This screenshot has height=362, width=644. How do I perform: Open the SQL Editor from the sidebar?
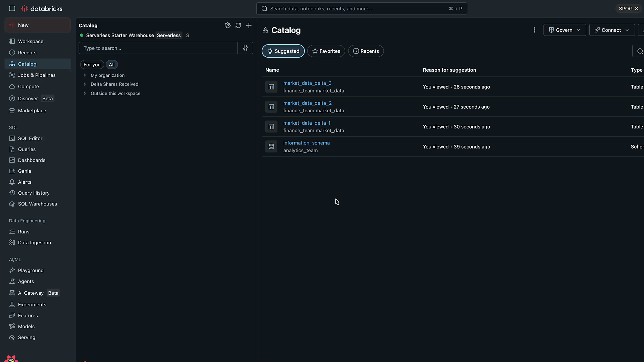coord(30,138)
